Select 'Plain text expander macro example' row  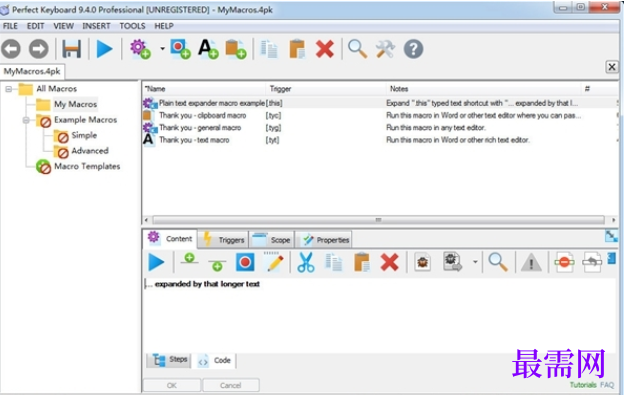pos(380,103)
